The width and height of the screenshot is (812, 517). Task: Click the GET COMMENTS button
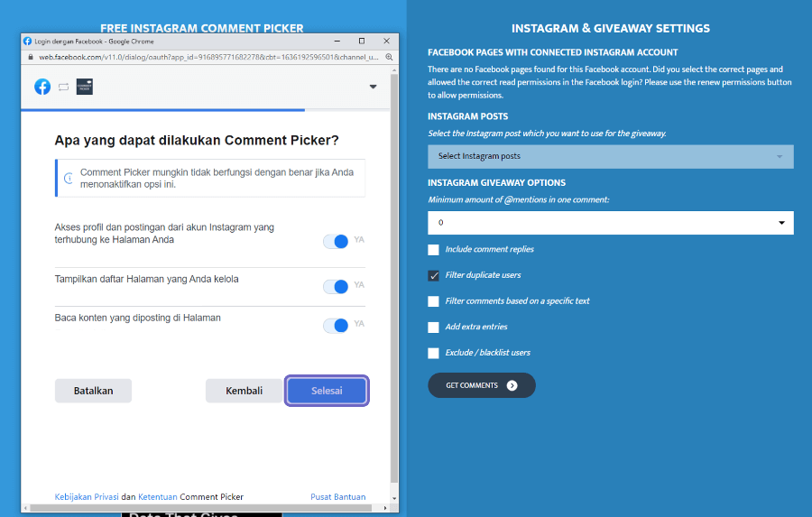coord(482,385)
